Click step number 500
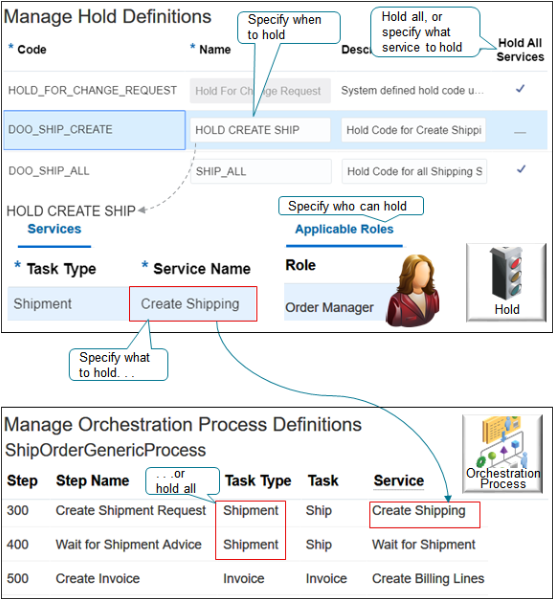 coord(18,579)
